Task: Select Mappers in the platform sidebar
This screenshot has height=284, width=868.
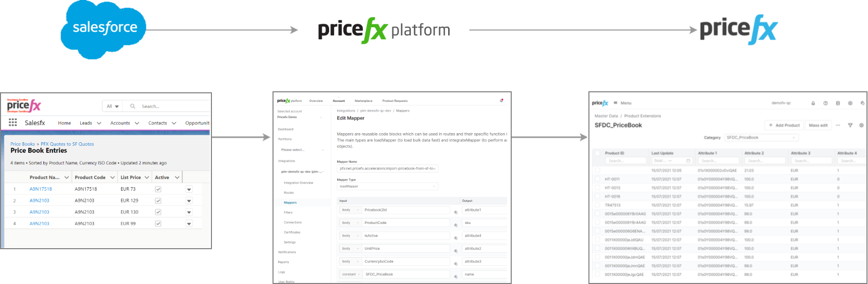Action: click(290, 203)
